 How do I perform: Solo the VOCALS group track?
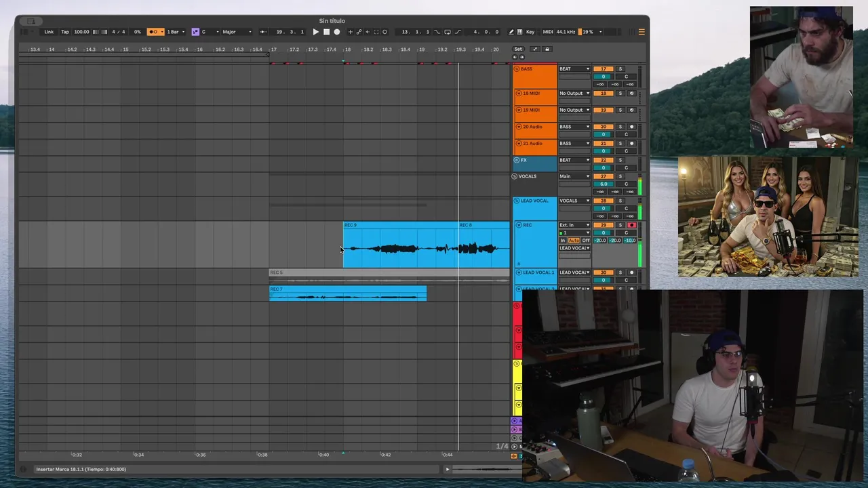[x=620, y=176]
